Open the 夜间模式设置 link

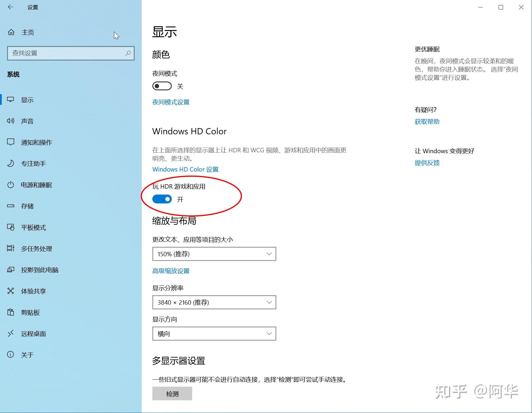pos(171,102)
